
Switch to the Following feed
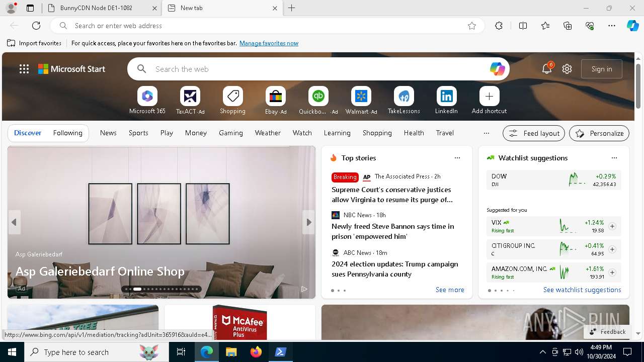click(x=67, y=133)
